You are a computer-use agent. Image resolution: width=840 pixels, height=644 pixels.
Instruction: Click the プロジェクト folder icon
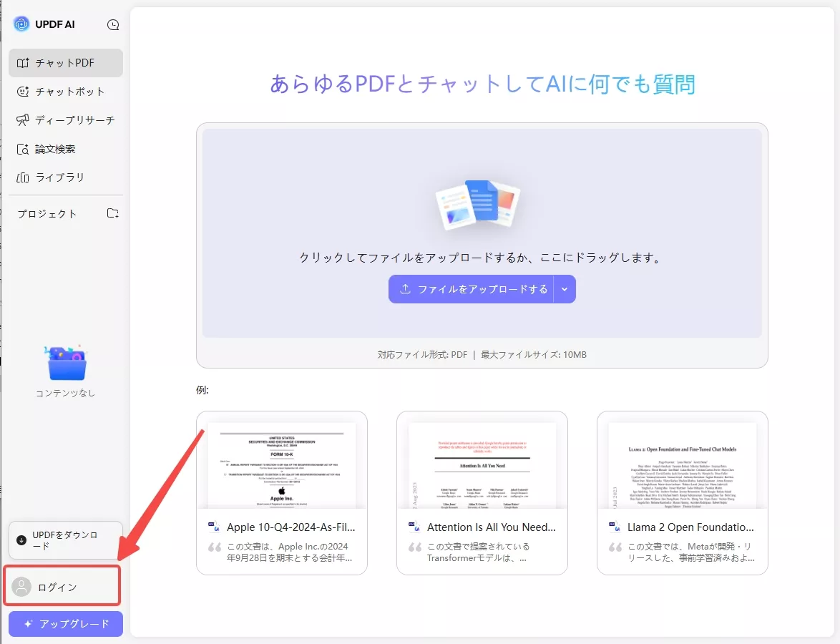pos(112,213)
